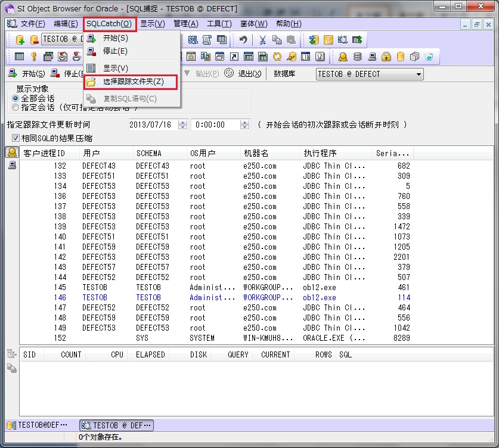Screen dimensions: 499x448
Task: Click the 执行程序 column header
Action: tap(336, 153)
